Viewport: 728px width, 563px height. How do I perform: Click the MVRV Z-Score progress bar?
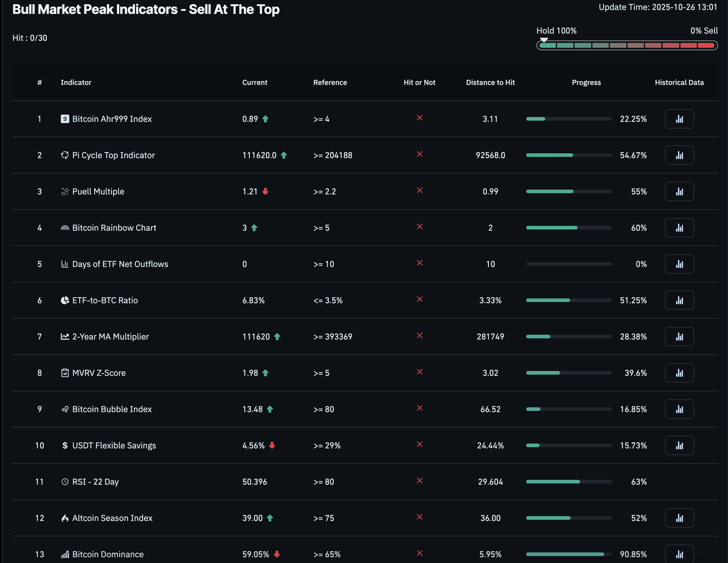(x=569, y=373)
